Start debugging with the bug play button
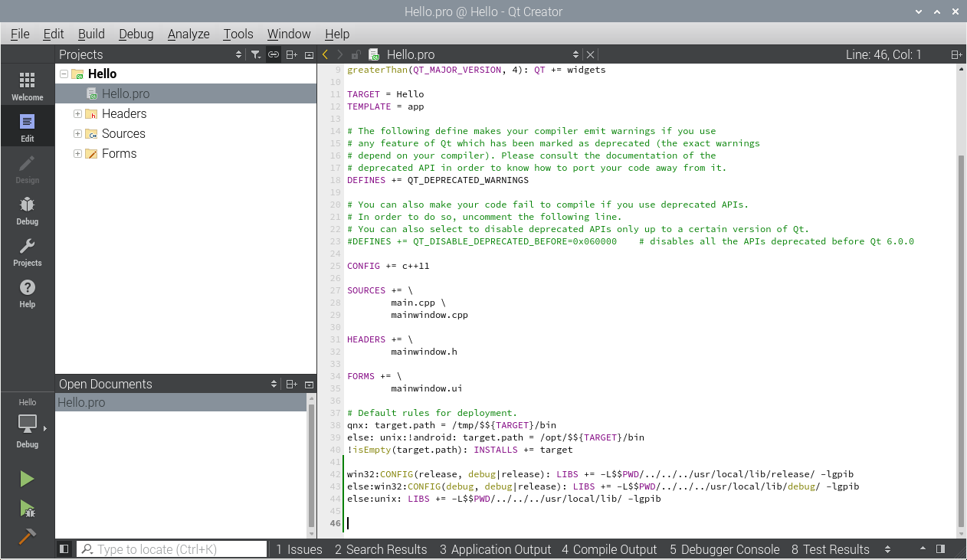This screenshot has height=560, width=967. [27, 508]
